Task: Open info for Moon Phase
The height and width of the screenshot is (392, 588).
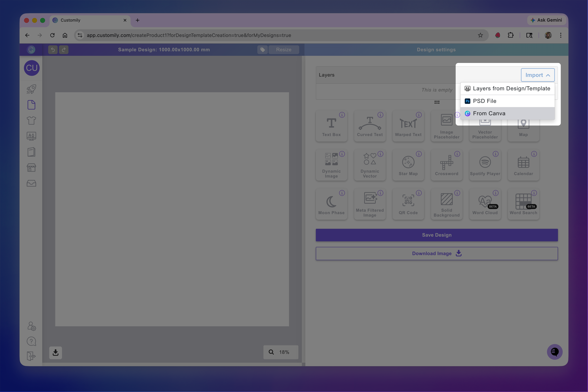Action: coord(342,193)
